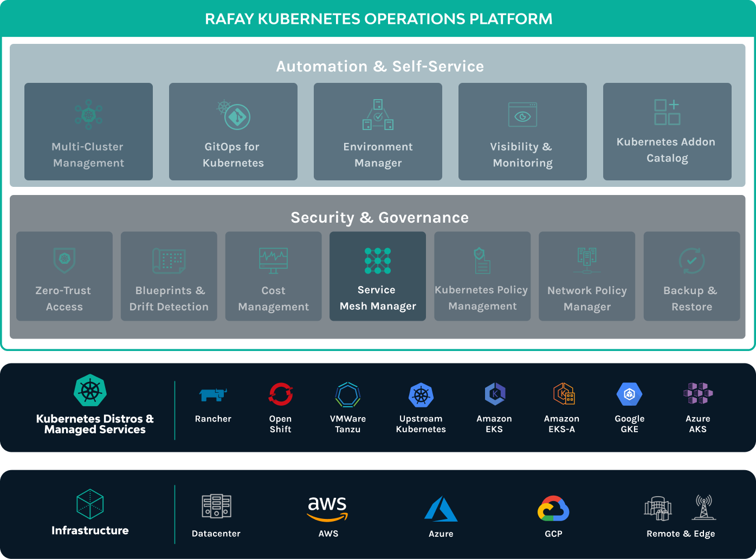Click the GCP text label
Viewport: 756px width, 559px height.
click(x=553, y=534)
